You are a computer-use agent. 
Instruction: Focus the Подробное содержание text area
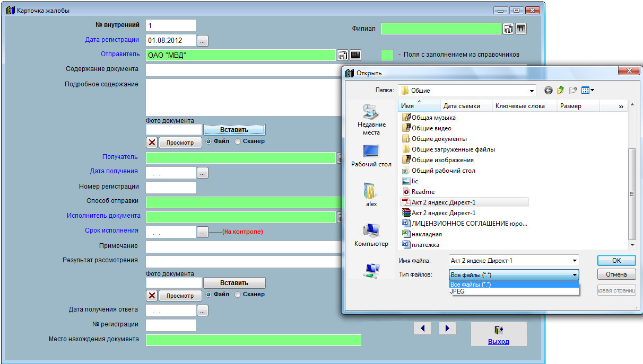[x=243, y=97]
